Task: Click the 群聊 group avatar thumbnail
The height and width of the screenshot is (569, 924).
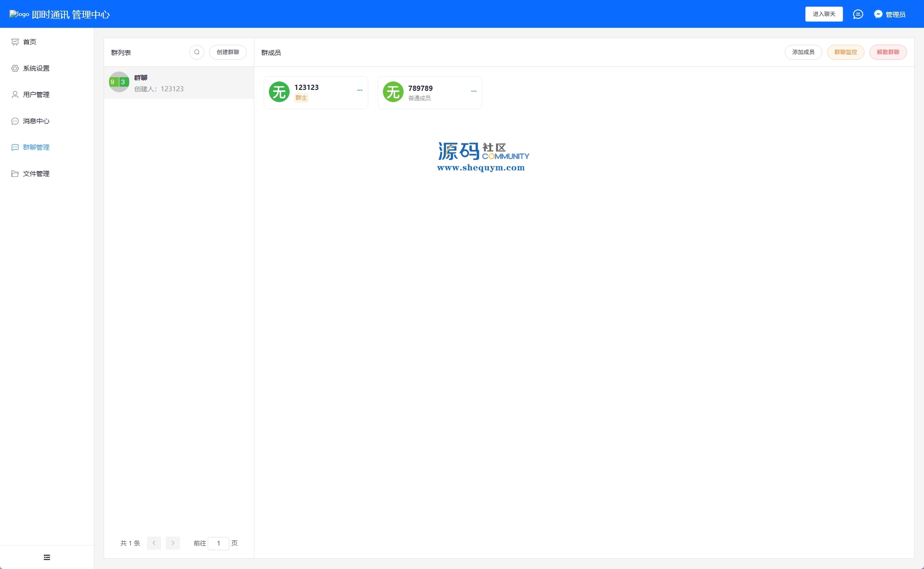Action: (x=119, y=82)
